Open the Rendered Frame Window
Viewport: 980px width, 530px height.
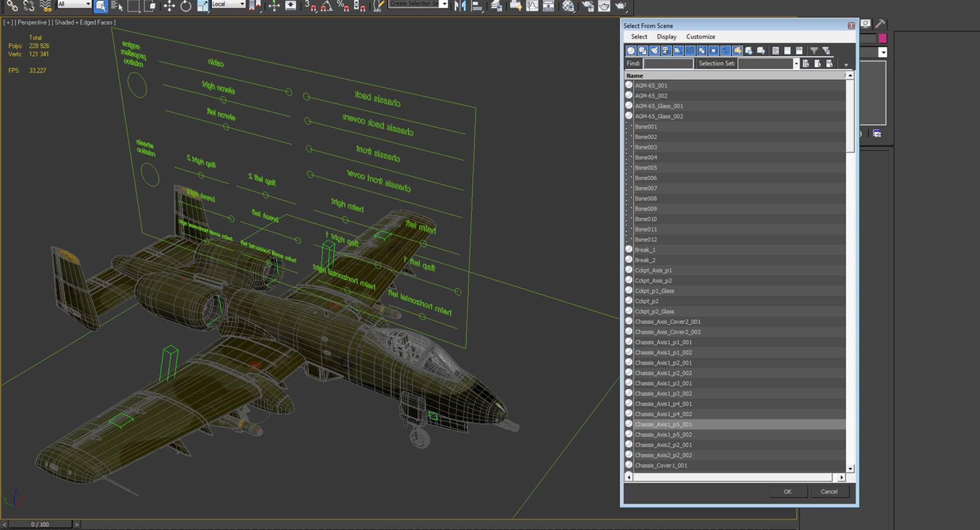pos(604,6)
